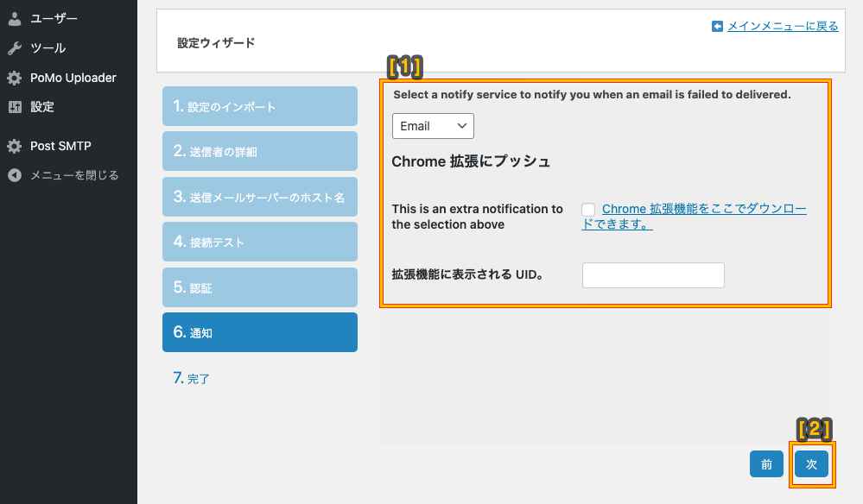Viewport: 863px width, 504px height.
Task: Go to step 2 送信者の詳細
Action: click(x=260, y=151)
